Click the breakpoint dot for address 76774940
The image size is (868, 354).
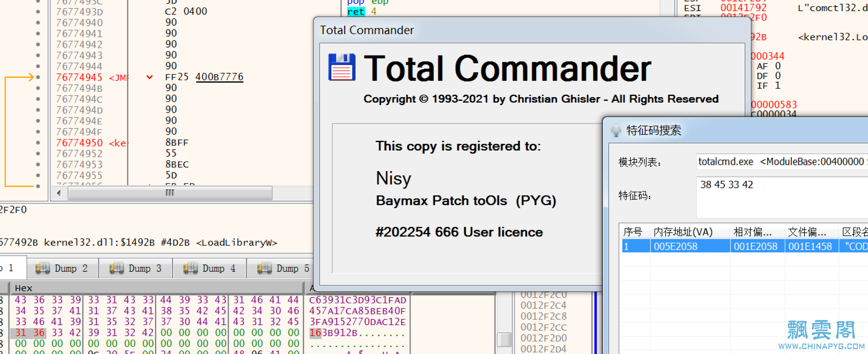(38, 23)
